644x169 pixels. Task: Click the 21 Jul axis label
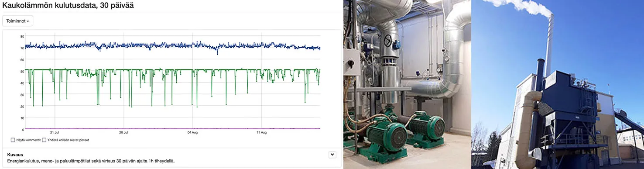coord(55,132)
